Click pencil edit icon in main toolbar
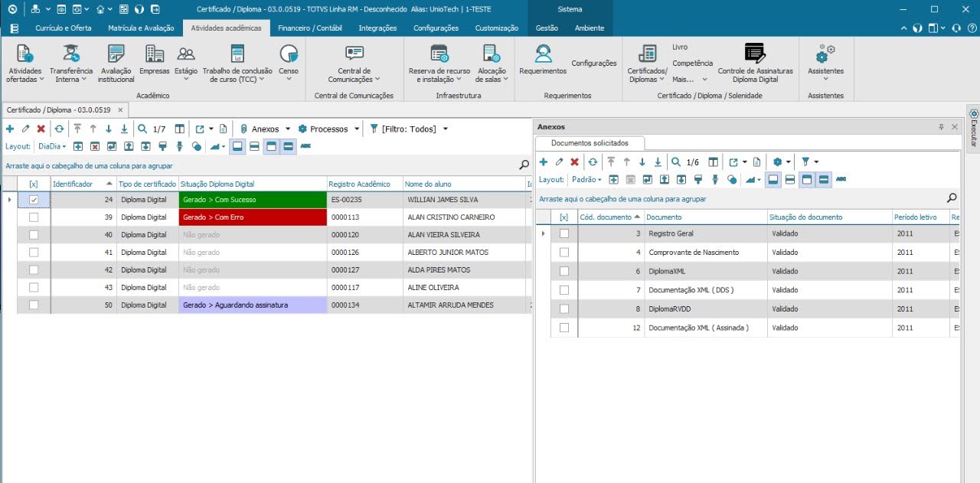This screenshot has height=483, width=980. [x=25, y=129]
